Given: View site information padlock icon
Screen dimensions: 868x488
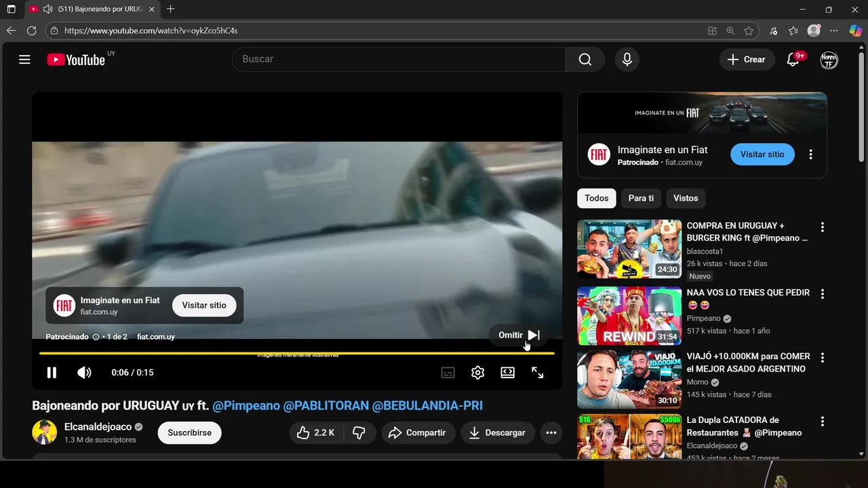Looking at the screenshot, I should pyautogui.click(x=54, y=30).
